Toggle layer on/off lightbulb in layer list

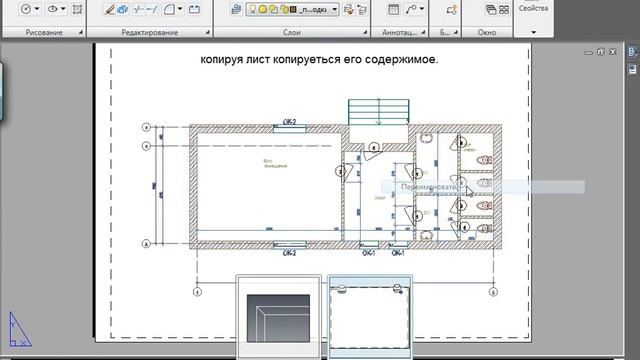[x=253, y=9]
